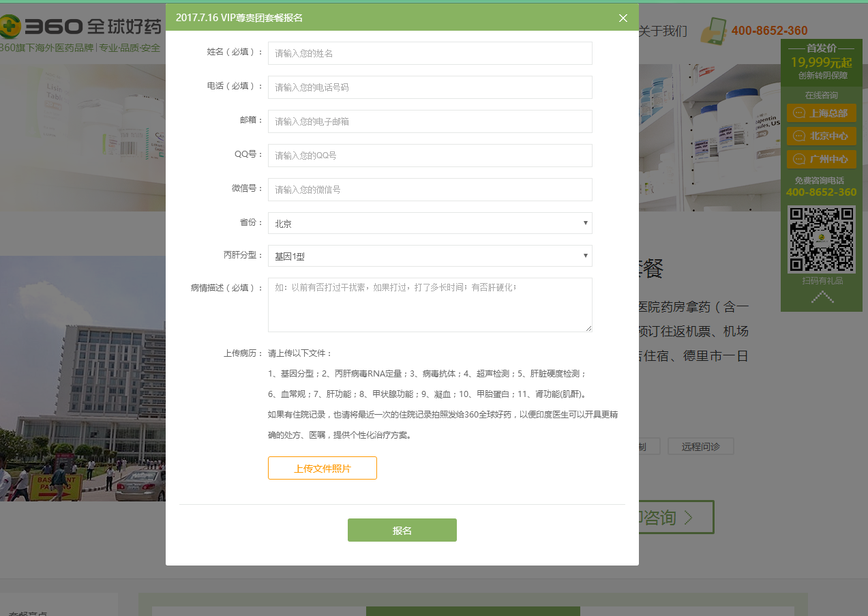Click the QR code in sidebar
Screen dimensions: 868x616
821,239
